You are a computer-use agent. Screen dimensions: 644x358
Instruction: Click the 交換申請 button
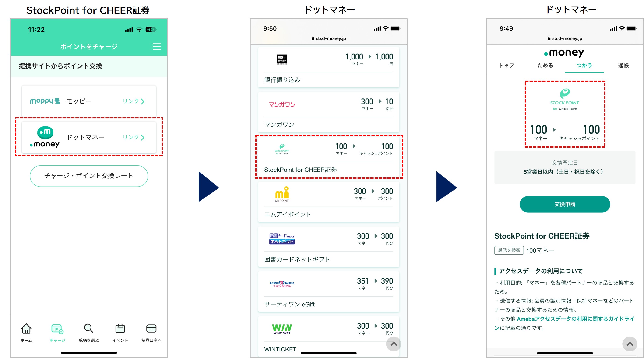click(x=565, y=204)
